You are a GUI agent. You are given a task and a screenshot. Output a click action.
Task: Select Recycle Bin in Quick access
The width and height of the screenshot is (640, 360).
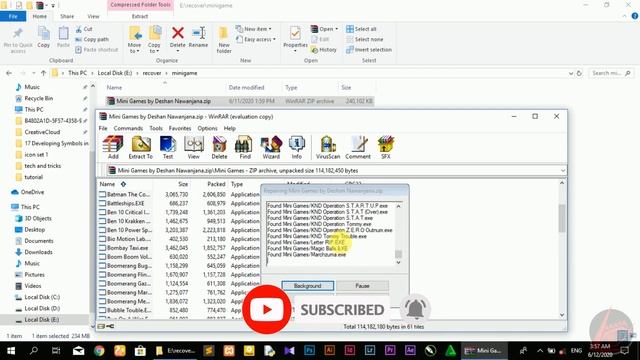(38, 98)
